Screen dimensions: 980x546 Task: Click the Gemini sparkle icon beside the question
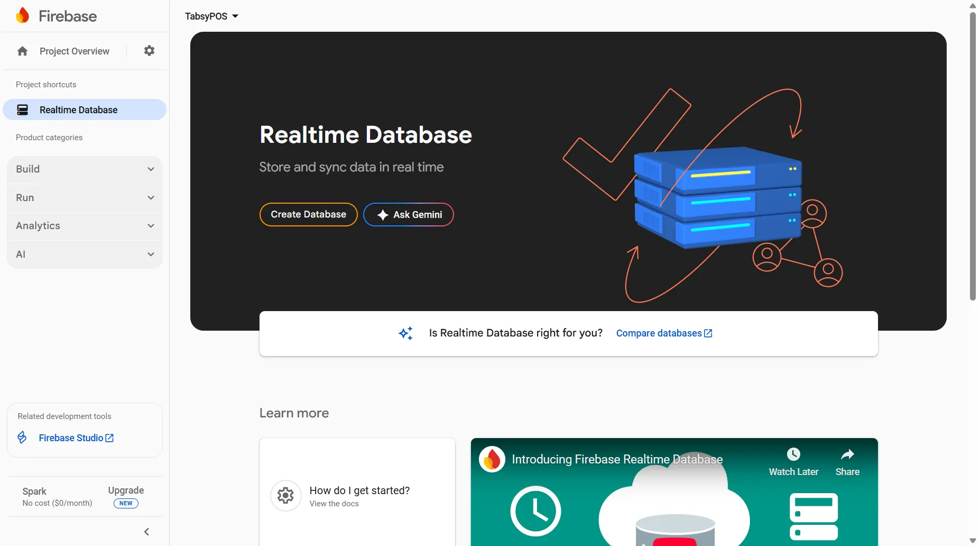click(406, 333)
